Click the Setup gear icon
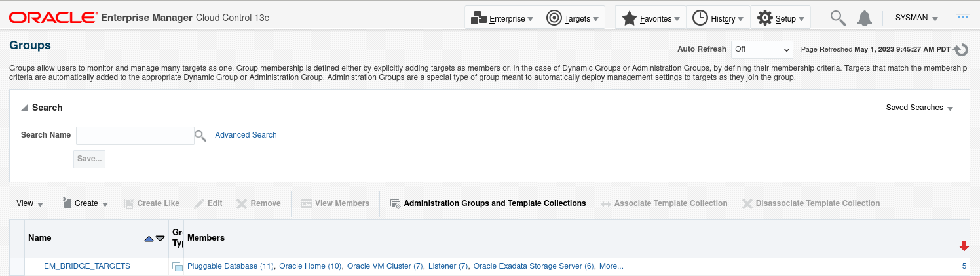The width and height of the screenshot is (980, 276). (x=764, y=18)
